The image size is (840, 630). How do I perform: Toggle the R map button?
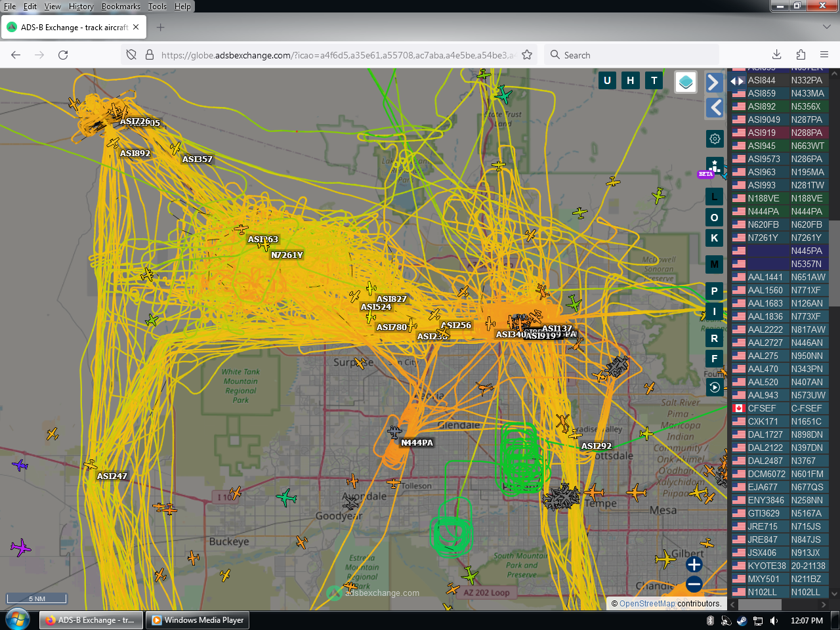tap(715, 339)
